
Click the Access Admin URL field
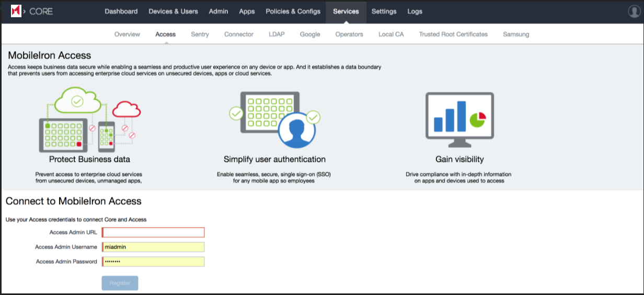pos(153,232)
